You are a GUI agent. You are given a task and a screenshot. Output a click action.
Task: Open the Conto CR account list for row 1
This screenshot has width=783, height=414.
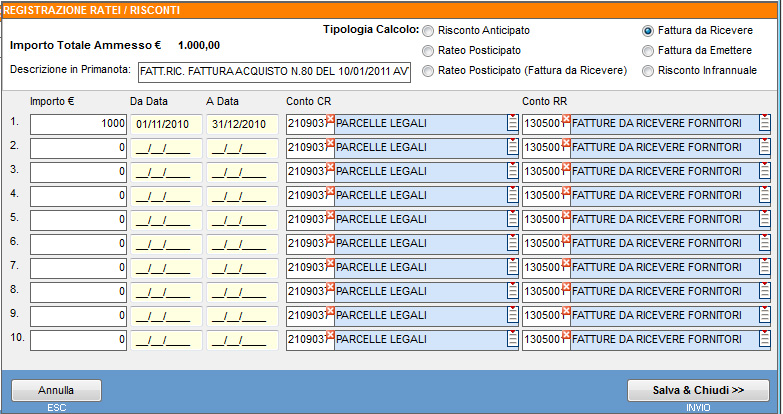(512, 124)
